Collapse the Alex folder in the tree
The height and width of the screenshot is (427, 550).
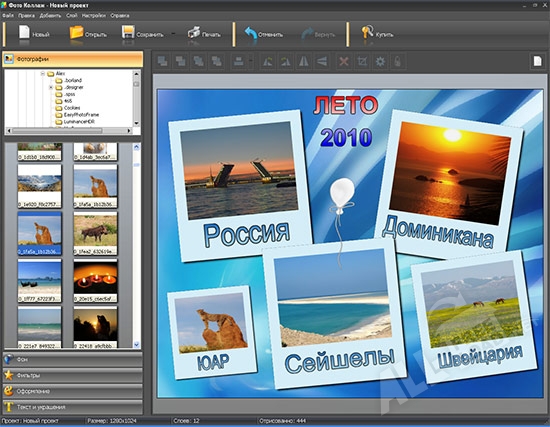tap(43, 74)
